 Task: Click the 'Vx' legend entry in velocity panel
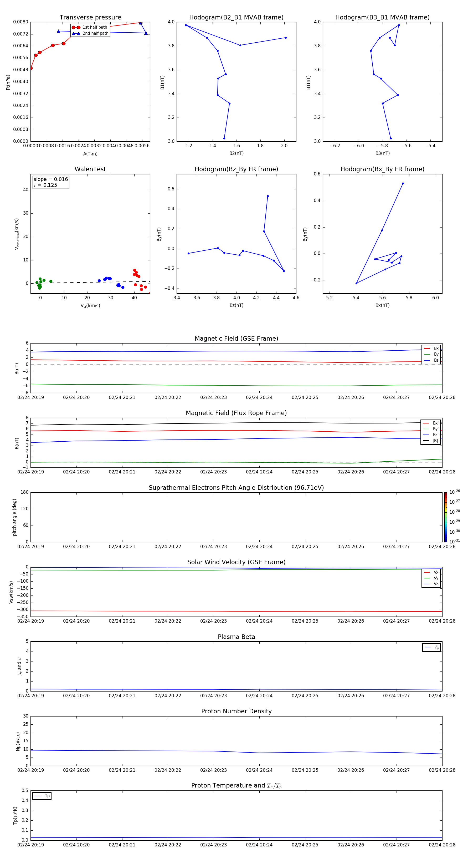point(431,573)
